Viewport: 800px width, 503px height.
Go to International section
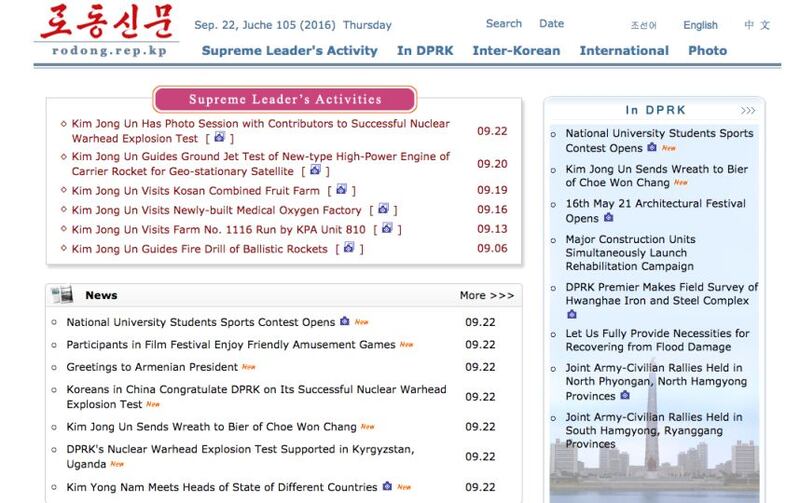pos(624,51)
